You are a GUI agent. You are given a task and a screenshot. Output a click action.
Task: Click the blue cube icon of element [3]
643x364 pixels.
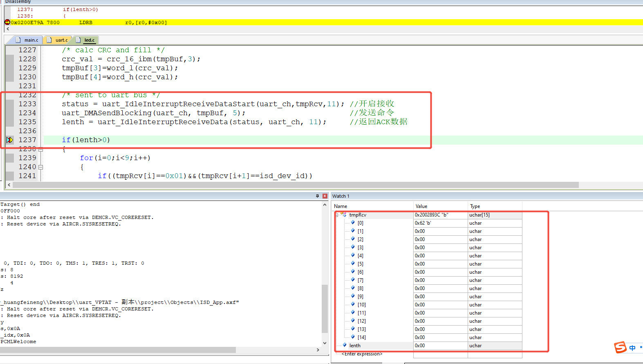353,247
